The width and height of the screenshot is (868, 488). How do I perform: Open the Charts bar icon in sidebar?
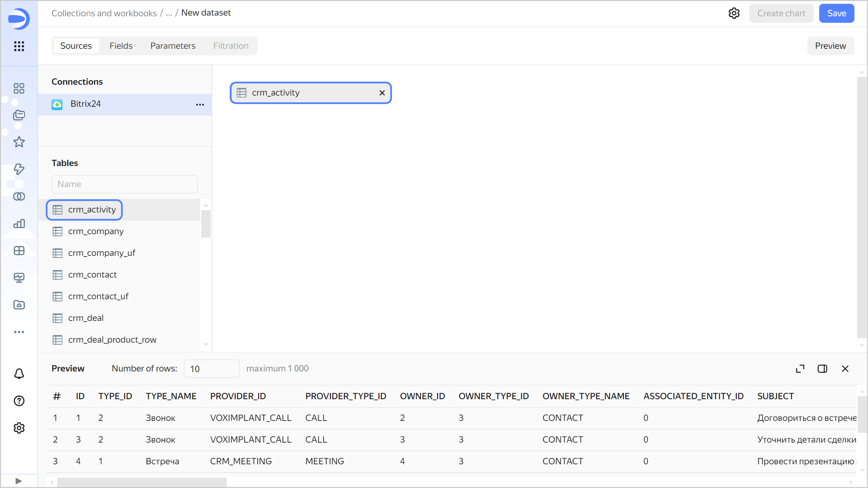tap(19, 223)
